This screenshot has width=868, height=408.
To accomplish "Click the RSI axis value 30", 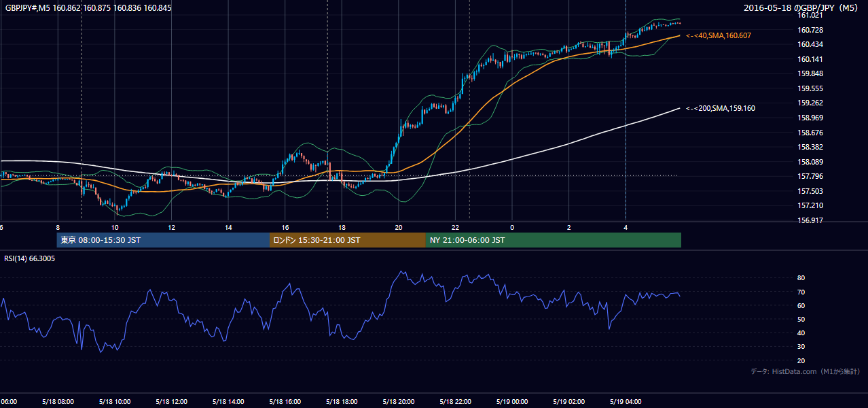I will point(801,347).
